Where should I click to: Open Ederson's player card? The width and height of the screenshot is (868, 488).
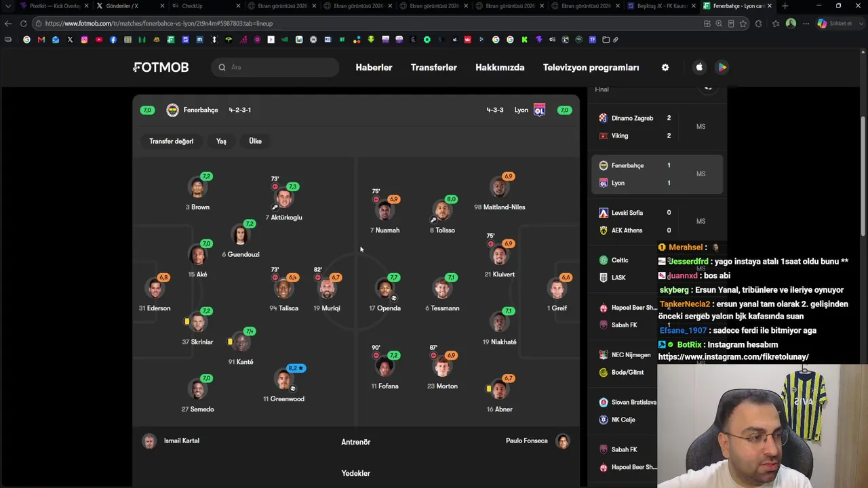tap(155, 292)
